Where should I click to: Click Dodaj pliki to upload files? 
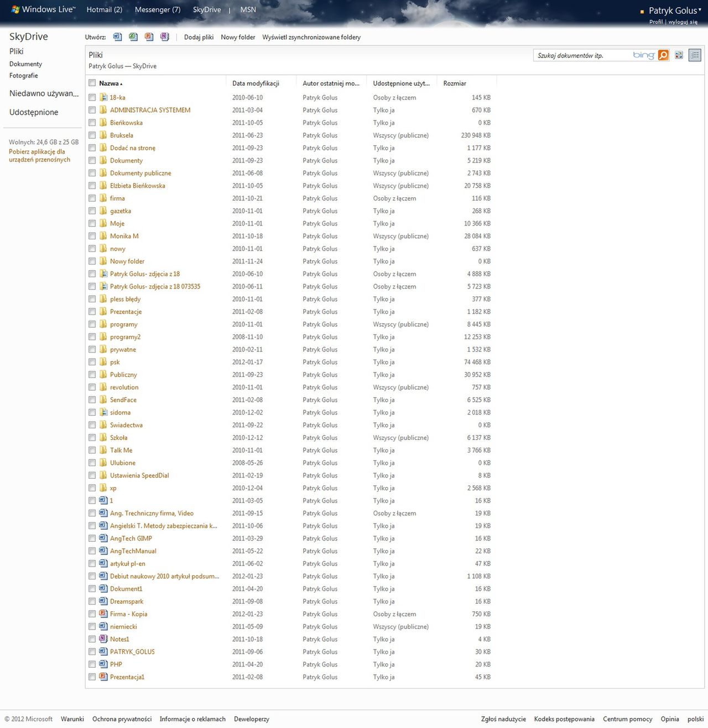[199, 37]
